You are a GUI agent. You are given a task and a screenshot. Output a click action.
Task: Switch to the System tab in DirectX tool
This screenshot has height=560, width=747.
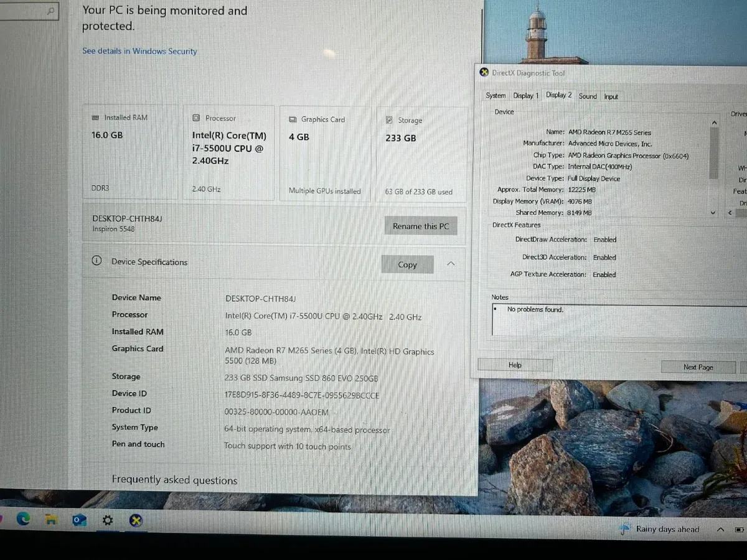pyautogui.click(x=496, y=95)
